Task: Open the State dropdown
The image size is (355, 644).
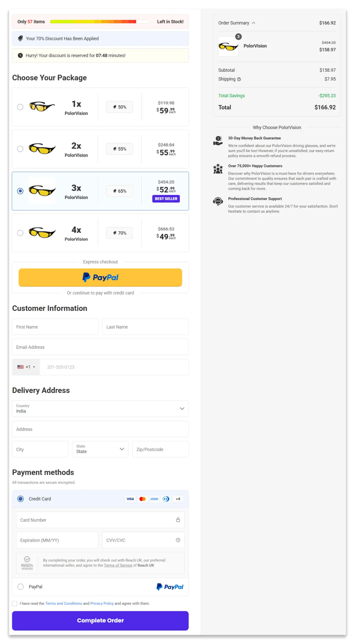Action: click(x=121, y=449)
